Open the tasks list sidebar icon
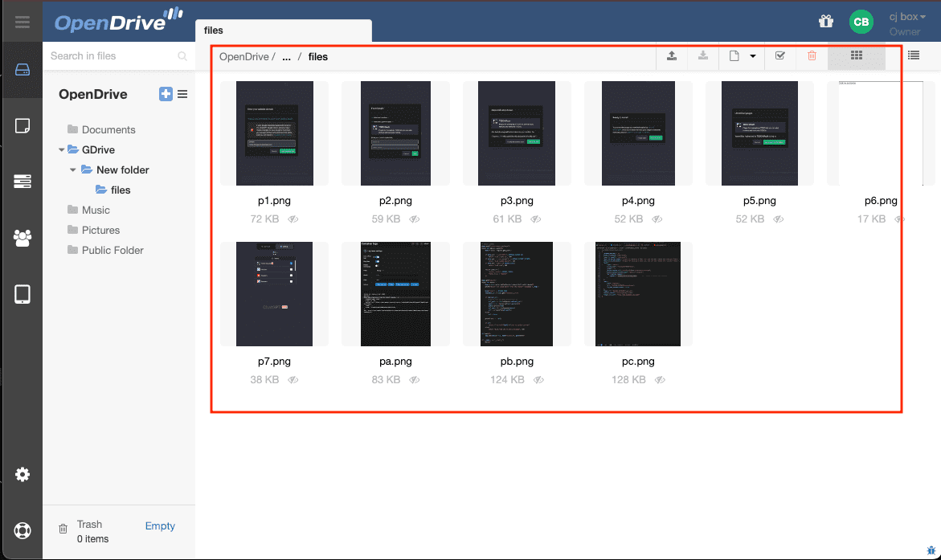Image resolution: width=941 pixels, height=560 pixels. pyautogui.click(x=23, y=182)
